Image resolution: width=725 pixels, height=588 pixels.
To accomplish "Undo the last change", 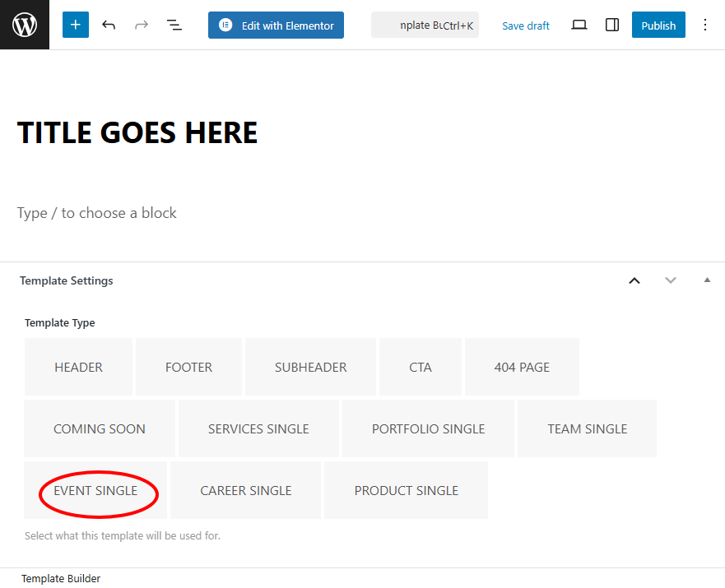I will (109, 25).
